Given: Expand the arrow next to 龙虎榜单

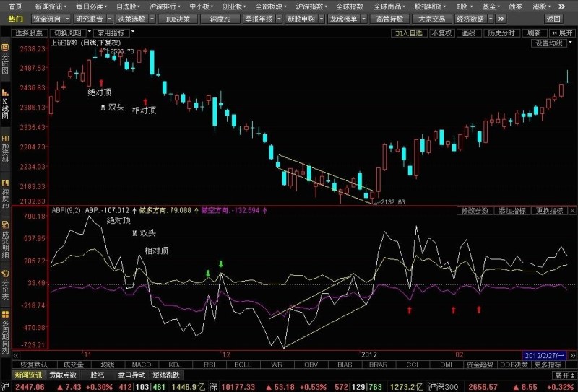Looking at the screenshot, I should click(x=364, y=19).
